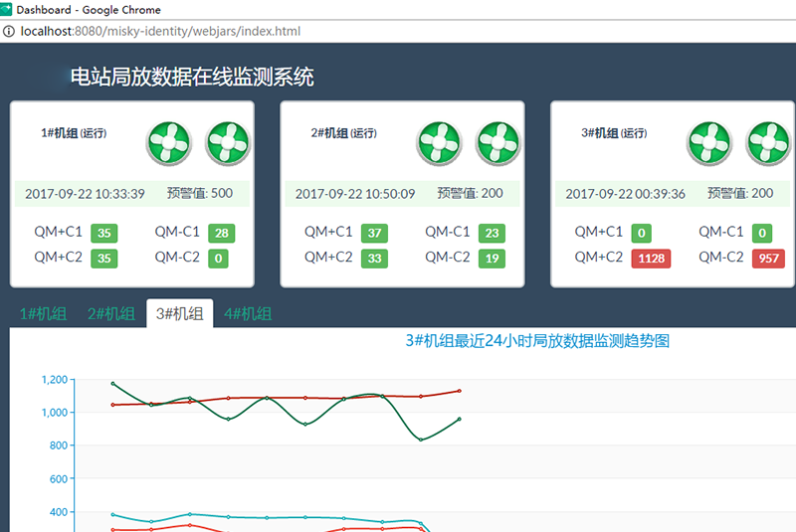This screenshot has height=532, width=796.
Task: Click the first fan icon of 2#机组
Action: click(440, 143)
